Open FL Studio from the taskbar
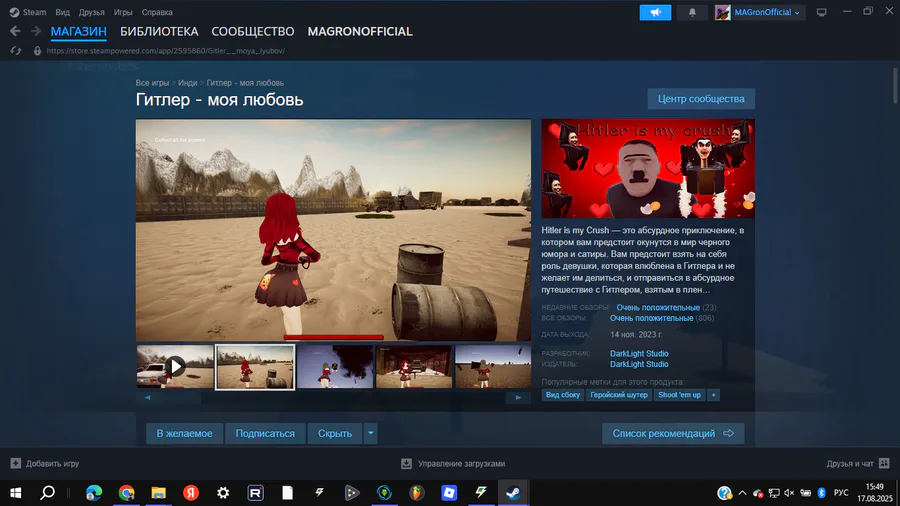Image resolution: width=900 pixels, height=506 pixels. coord(417,492)
